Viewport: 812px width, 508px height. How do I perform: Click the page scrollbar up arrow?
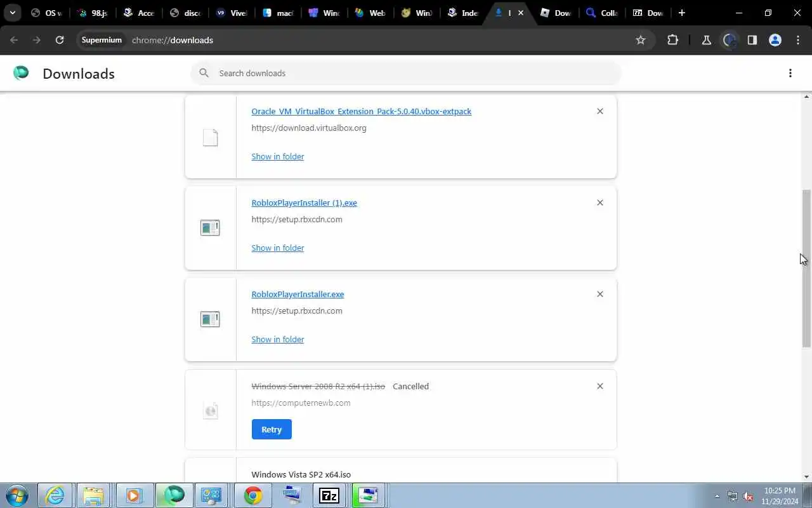coord(807,97)
